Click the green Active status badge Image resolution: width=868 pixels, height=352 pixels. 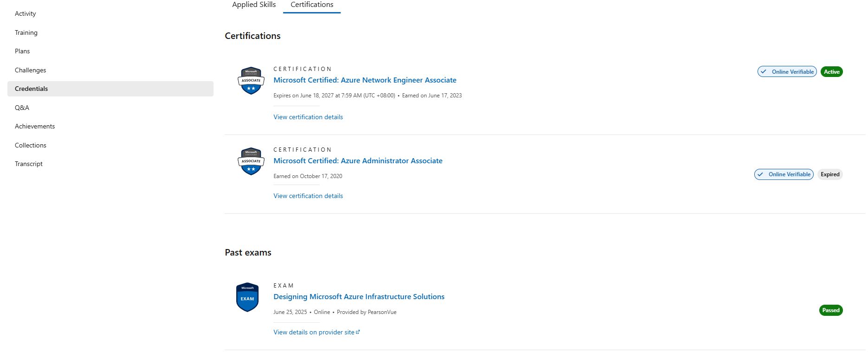click(832, 72)
